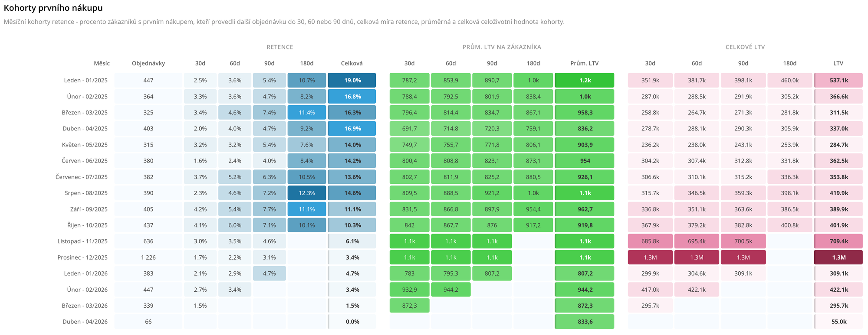Click the CELKOVÉ LTV group heading

coord(745,47)
